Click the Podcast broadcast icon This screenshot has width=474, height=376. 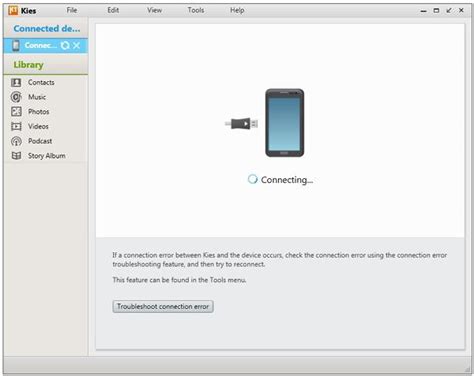(16, 141)
